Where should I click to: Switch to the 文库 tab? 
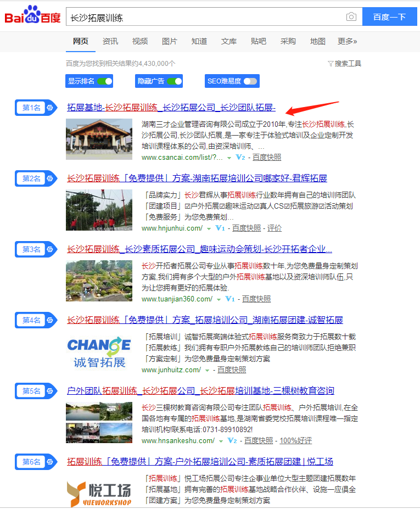click(x=229, y=41)
